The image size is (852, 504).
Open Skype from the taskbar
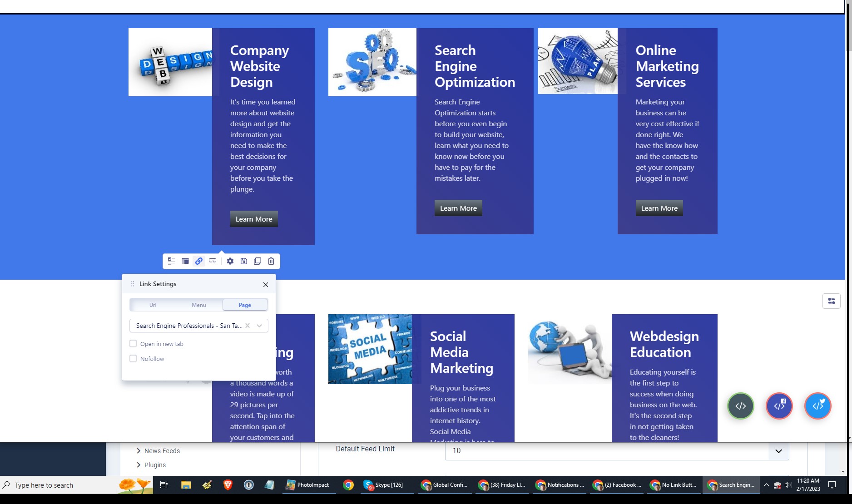tap(384, 485)
